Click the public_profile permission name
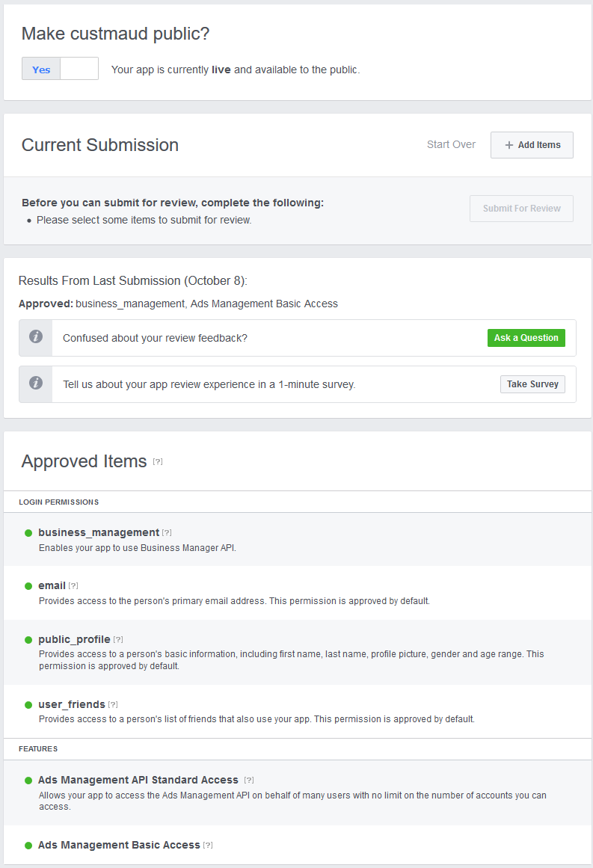This screenshot has height=868, width=593. tap(74, 639)
